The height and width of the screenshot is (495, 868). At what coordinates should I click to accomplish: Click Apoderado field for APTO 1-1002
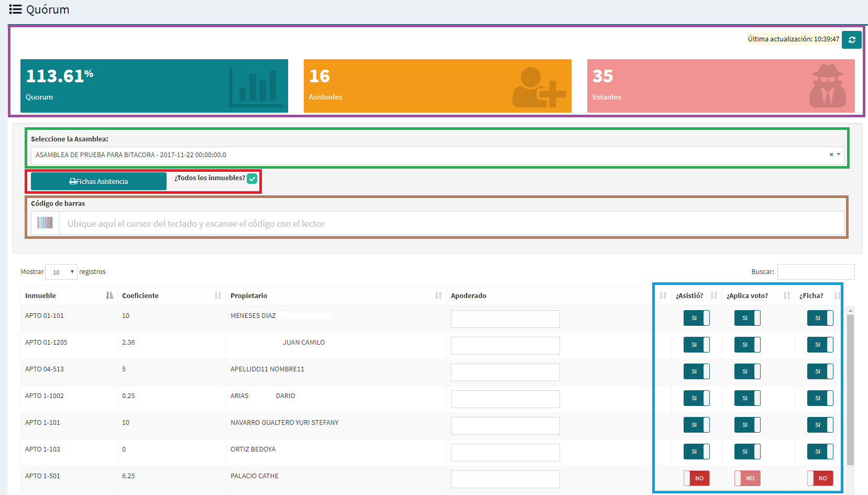click(x=505, y=399)
